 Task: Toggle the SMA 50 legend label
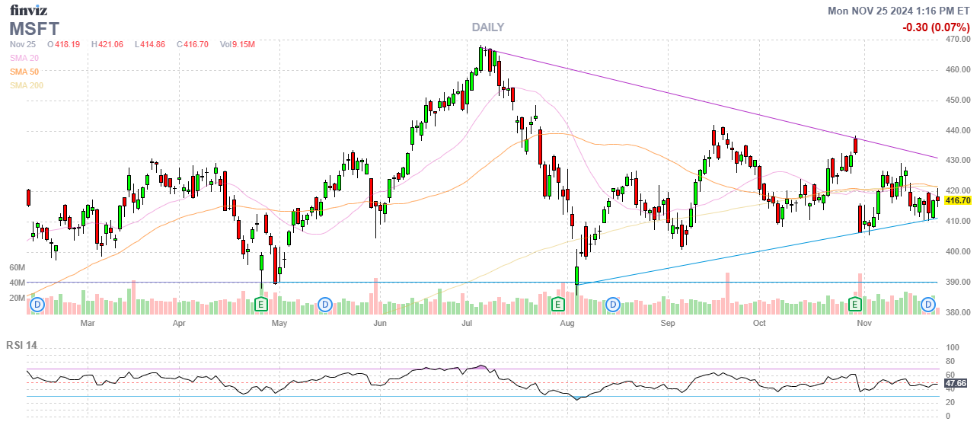pos(24,72)
